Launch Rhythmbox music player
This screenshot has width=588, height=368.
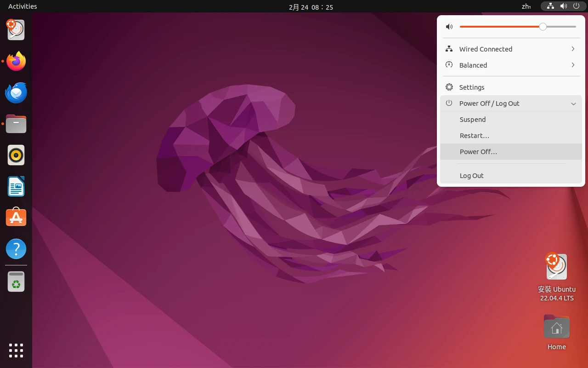16,155
